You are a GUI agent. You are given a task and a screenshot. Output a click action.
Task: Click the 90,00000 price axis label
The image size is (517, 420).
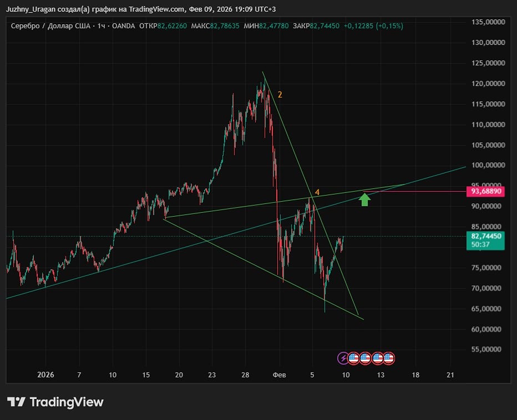pos(486,206)
